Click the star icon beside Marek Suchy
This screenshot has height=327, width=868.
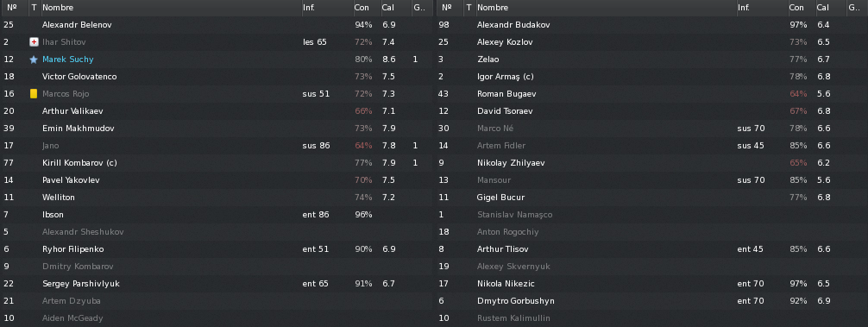pyautogui.click(x=34, y=60)
